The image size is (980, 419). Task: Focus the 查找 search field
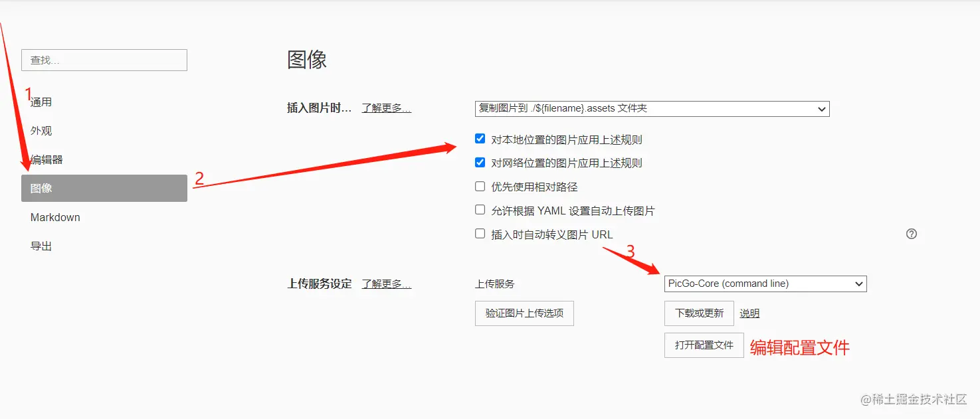[104, 60]
